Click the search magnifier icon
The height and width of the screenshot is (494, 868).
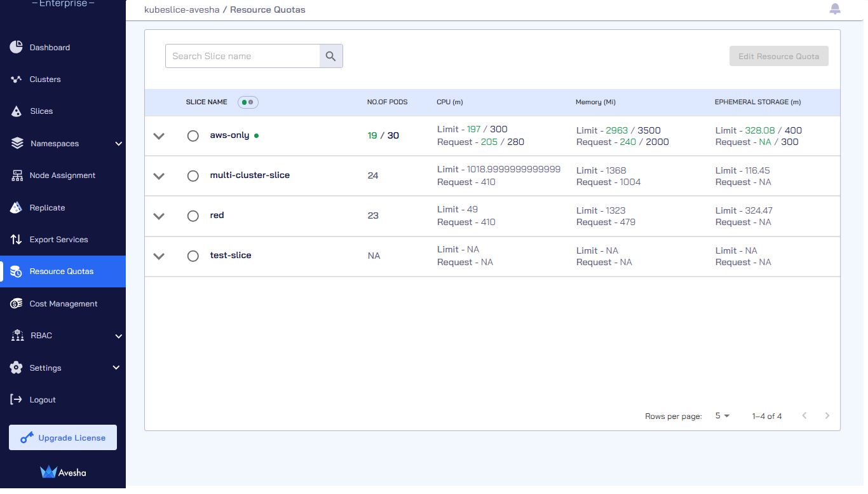(330, 56)
